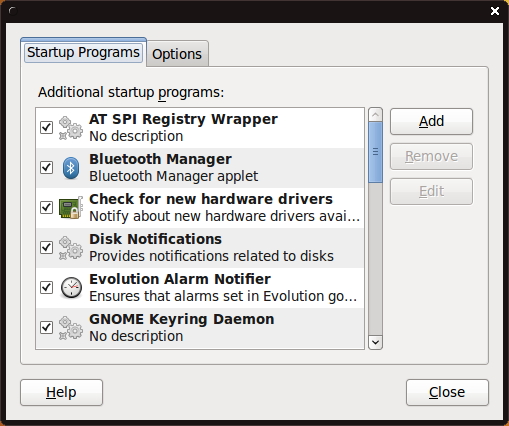Open Help for startup programs
Viewport: 509px width, 426px height.
coord(61,392)
